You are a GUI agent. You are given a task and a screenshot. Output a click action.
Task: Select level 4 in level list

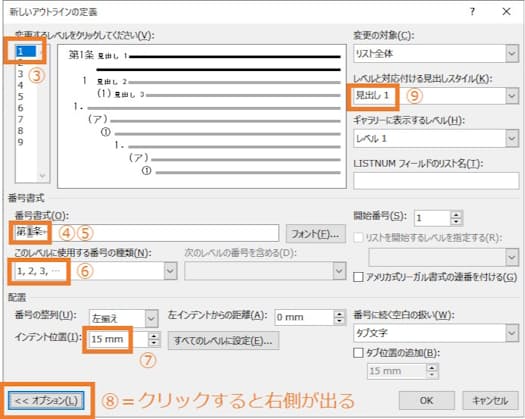click(x=21, y=85)
